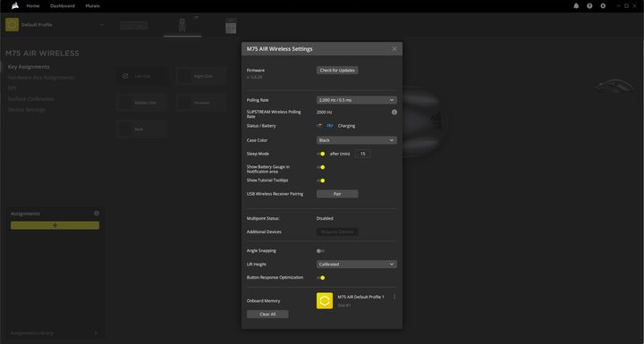The height and width of the screenshot is (344, 644).
Task: Click the greyed Additional Devices button
Action: [337, 232]
